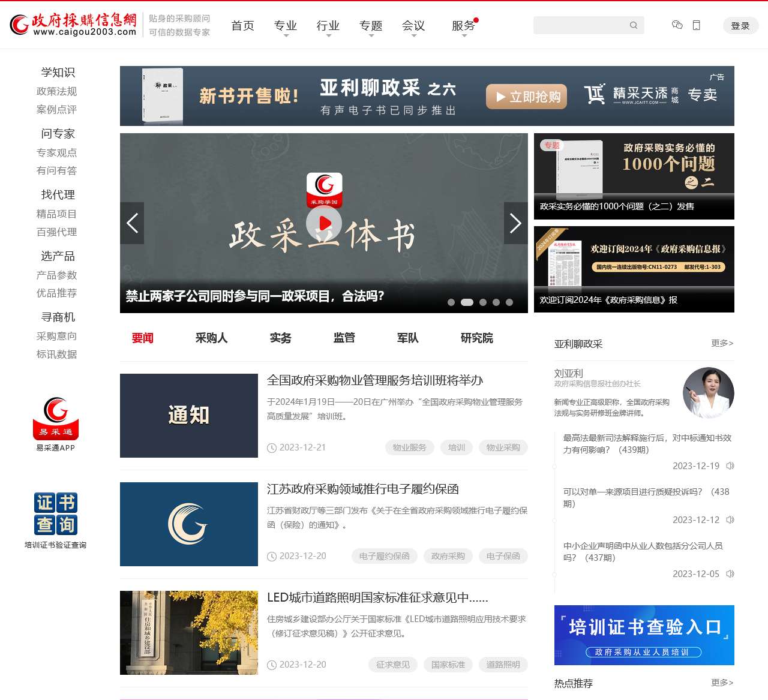Switch to the 采购人 tab
Image resolution: width=768 pixels, height=700 pixels.
point(212,338)
